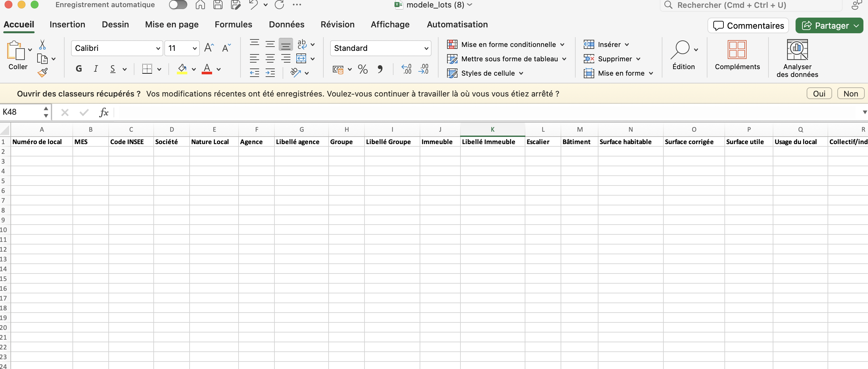
Task: Expand the Standard number format dropdown
Action: [426, 49]
